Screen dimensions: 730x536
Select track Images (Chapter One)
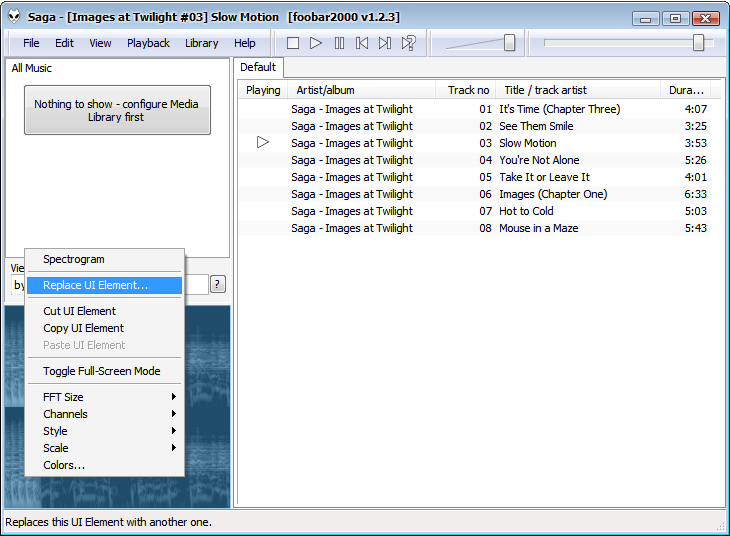point(475,194)
